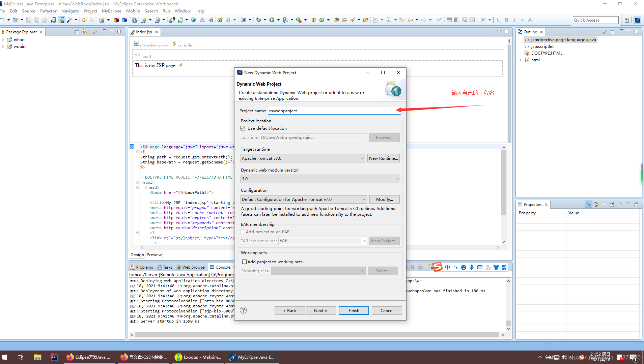Open the Target runtime dropdown Apache Tomcat v7.0
644x364 pixels.
[303, 158]
